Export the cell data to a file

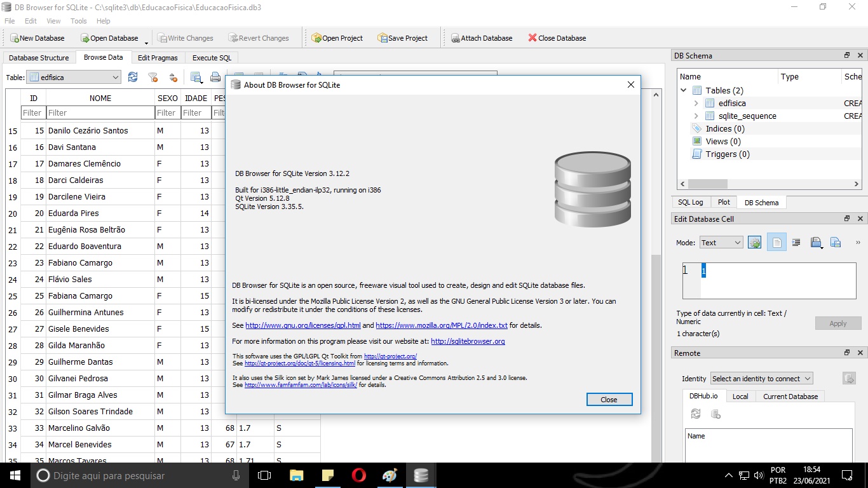pyautogui.click(x=835, y=242)
